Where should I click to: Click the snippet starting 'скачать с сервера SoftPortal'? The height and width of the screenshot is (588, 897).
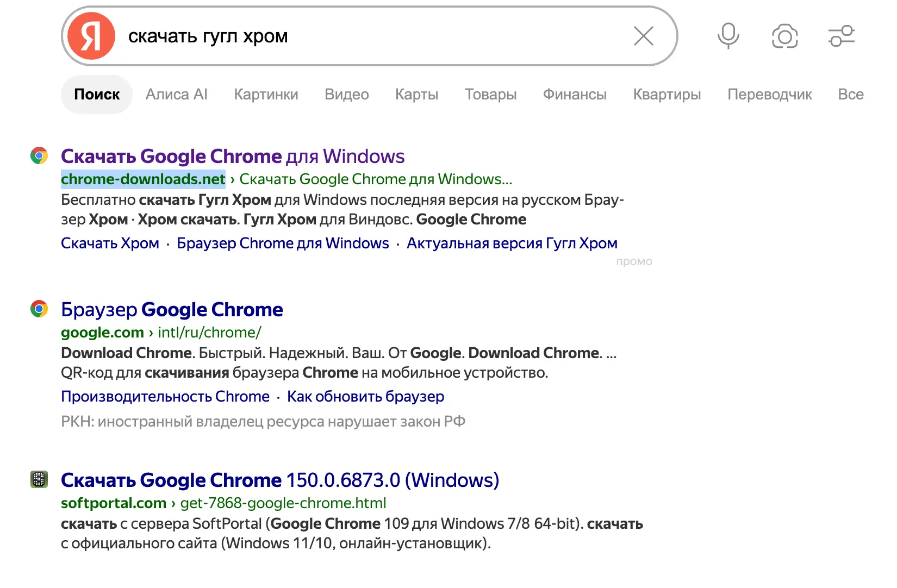pos(352,534)
